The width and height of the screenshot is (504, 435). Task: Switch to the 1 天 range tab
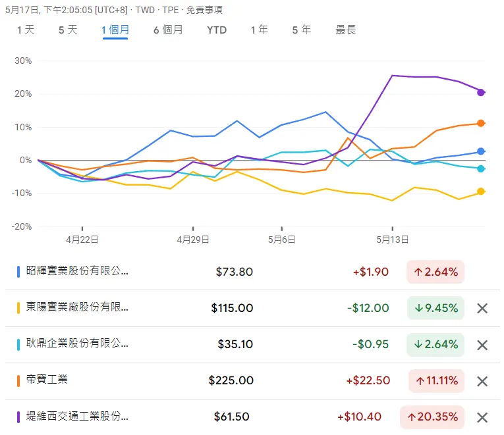point(26,30)
